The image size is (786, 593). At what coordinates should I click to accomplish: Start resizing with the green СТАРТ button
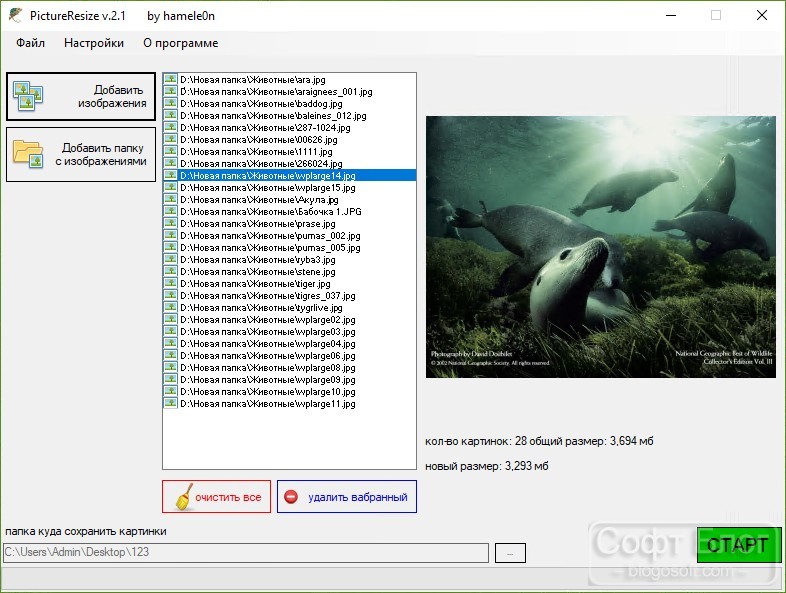(x=739, y=545)
